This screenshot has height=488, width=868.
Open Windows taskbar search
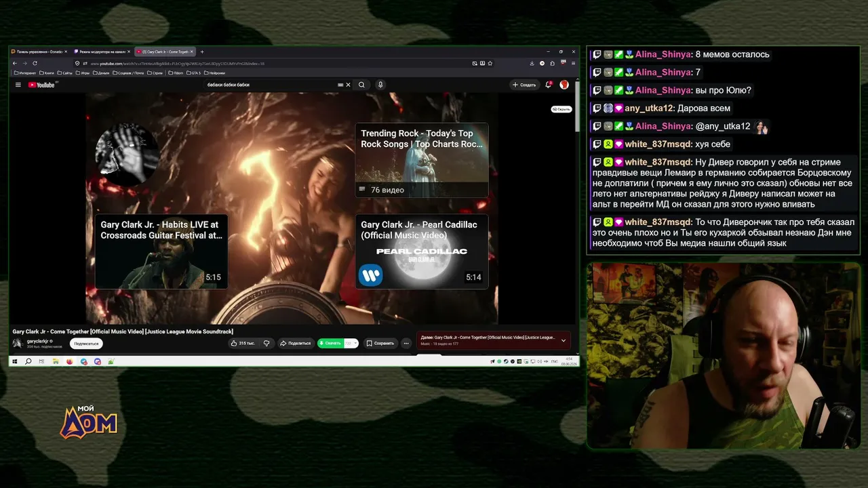click(28, 361)
